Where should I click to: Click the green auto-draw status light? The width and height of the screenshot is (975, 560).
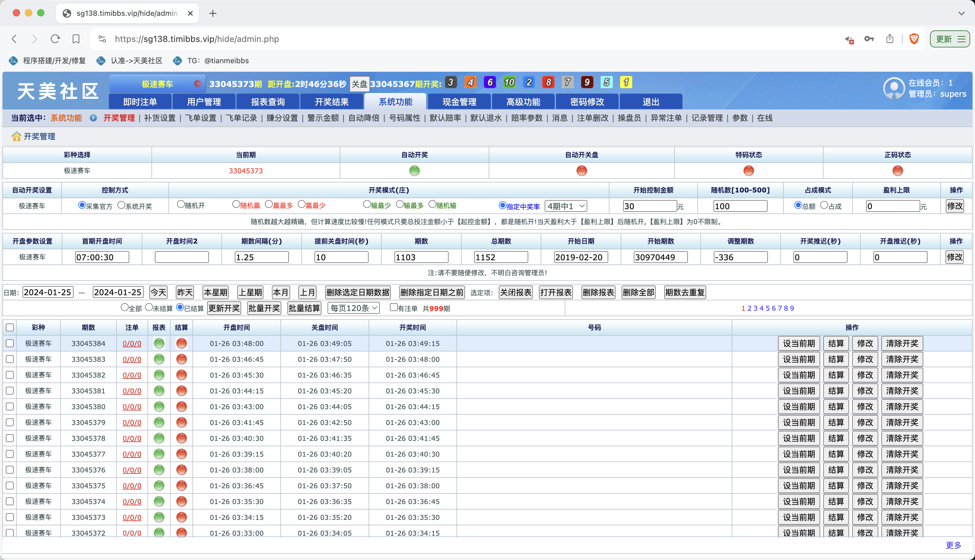point(414,170)
